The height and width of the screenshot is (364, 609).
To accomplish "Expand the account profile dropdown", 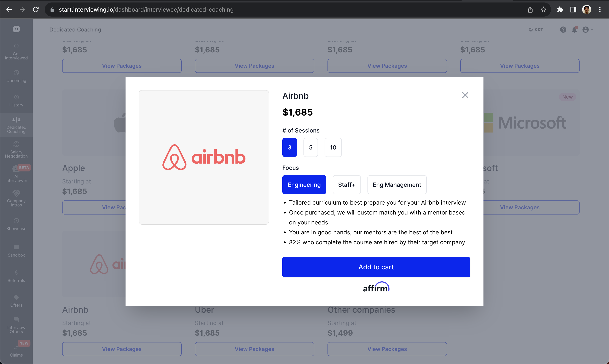I will [x=587, y=30].
